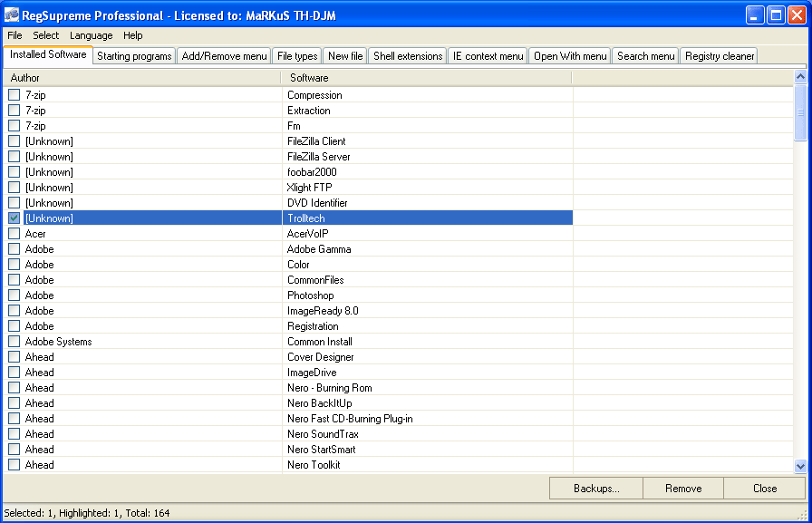Tick the checkbox for 7-zip Compression
Screen dimensions: 812x523
click(x=14, y=95)
